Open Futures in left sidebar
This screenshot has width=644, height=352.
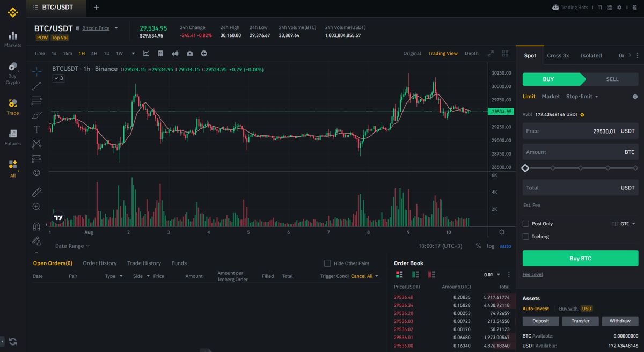tap(13, 137)
